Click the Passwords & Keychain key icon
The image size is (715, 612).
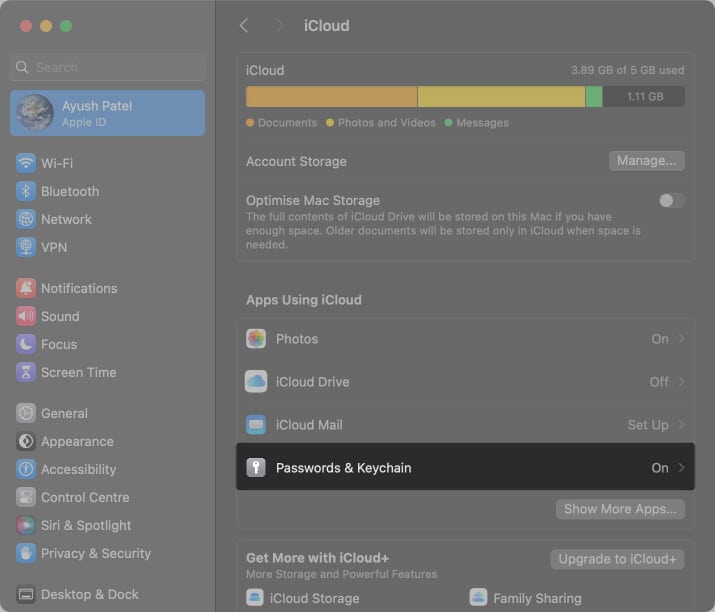coord(256,467)
